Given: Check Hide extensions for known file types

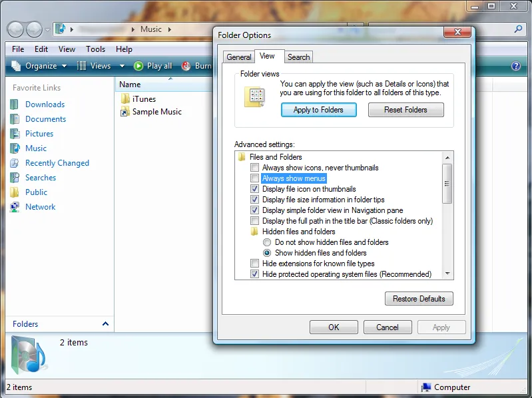Looking at the screenshot, I should [x=254, y=264].
